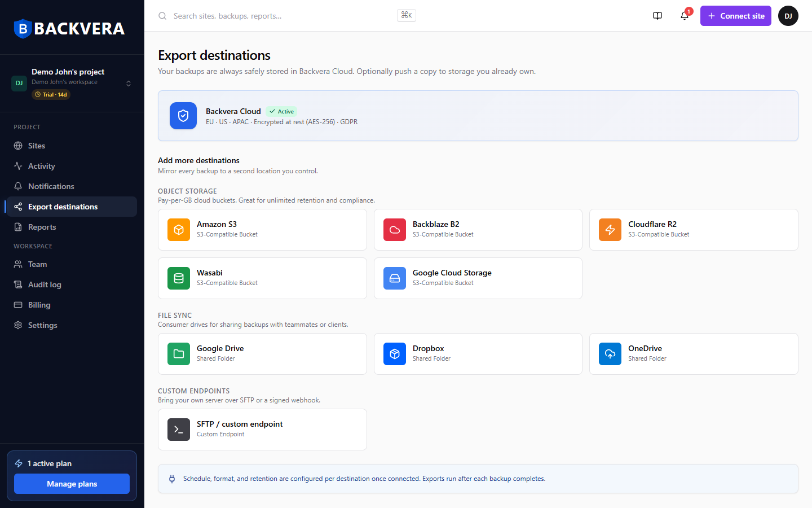Image resolution: width=812 pixels, height=508 pixels.
Task: Click the OBJECT STORAGE section label
Action: tap(187, 191)
